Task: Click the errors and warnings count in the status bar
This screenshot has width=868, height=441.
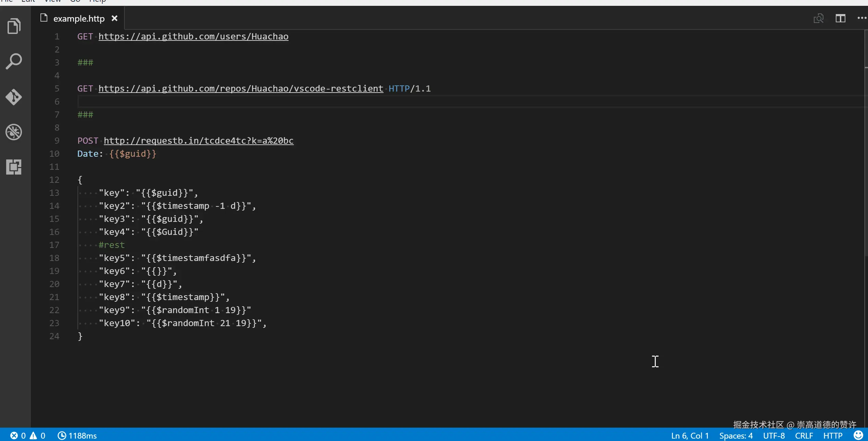Action: pos(28,436)
